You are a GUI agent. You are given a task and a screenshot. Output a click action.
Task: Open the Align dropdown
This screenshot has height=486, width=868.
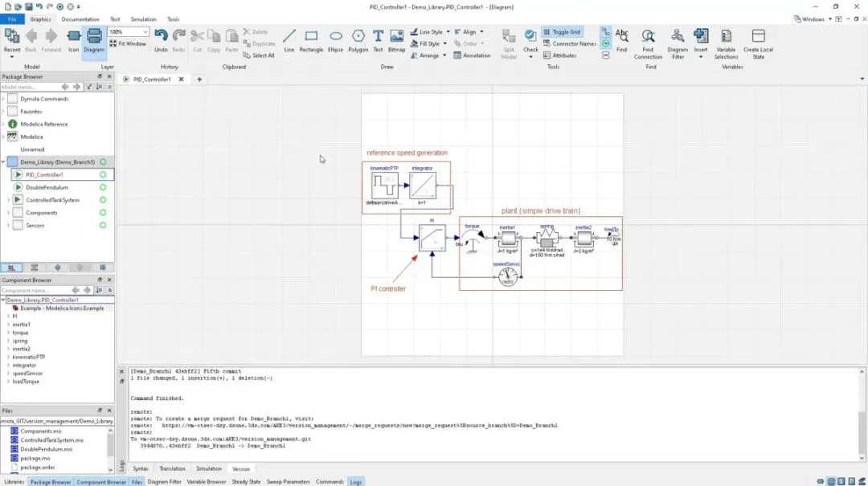coord(469,32)
